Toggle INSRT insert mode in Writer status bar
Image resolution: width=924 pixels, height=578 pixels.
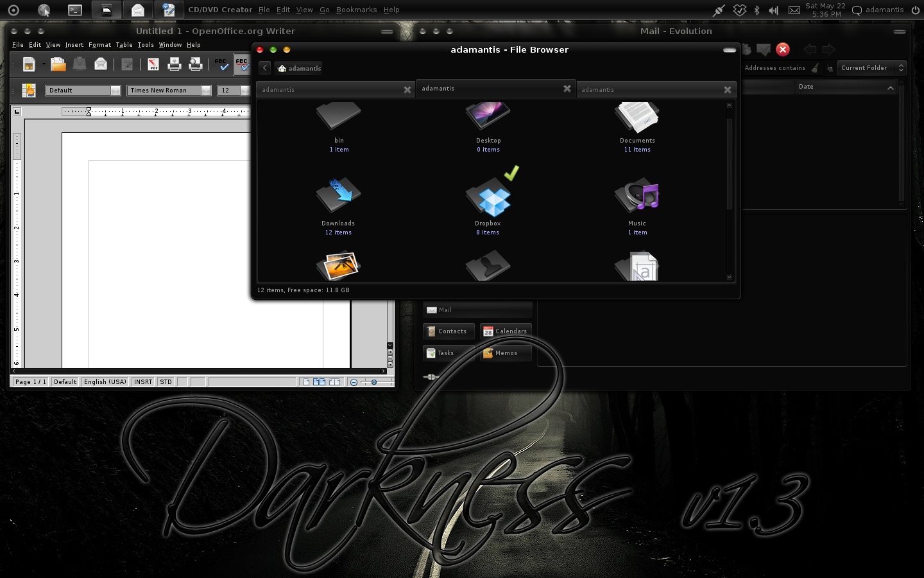pos(143,381)
